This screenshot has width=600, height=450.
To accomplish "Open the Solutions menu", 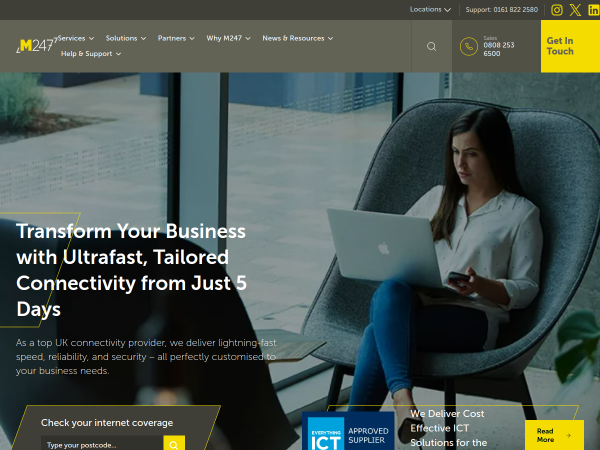I will click(x=121, y=38).
